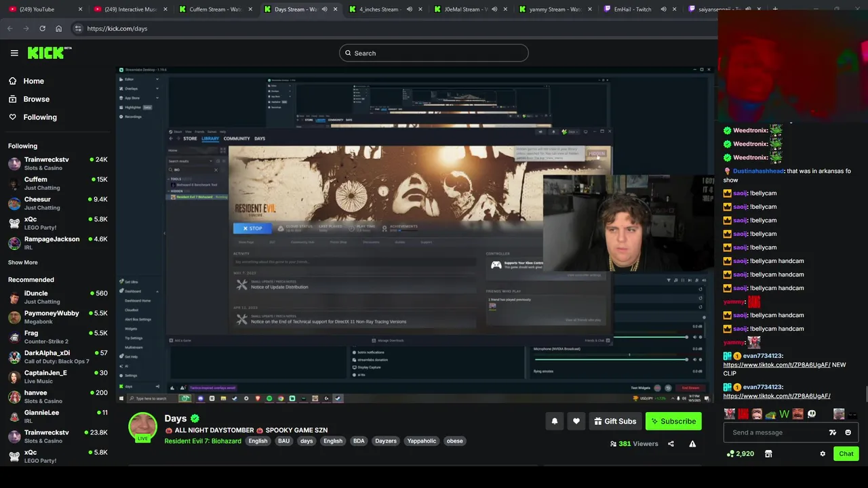This screenshot has width=868, height=488.
Task: Click the address bar URL
Action: tap(117, 28)
